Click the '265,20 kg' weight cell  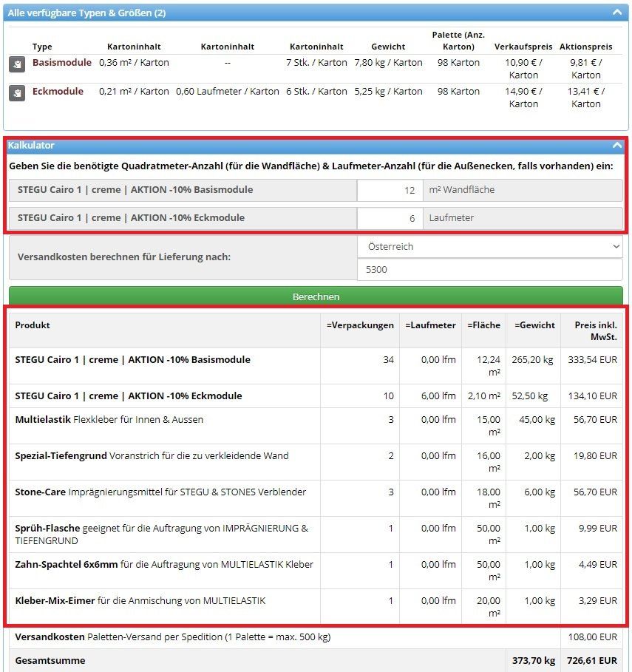click(532, 359)
